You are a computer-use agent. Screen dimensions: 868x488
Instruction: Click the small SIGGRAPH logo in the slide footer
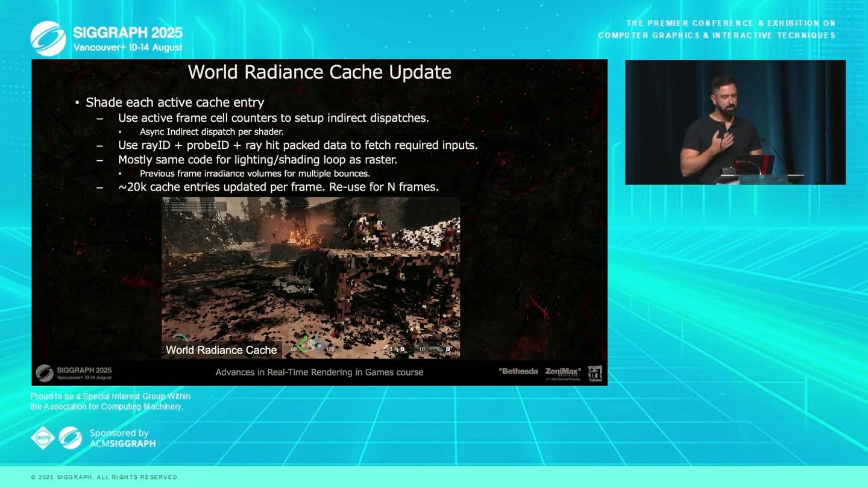45,373
